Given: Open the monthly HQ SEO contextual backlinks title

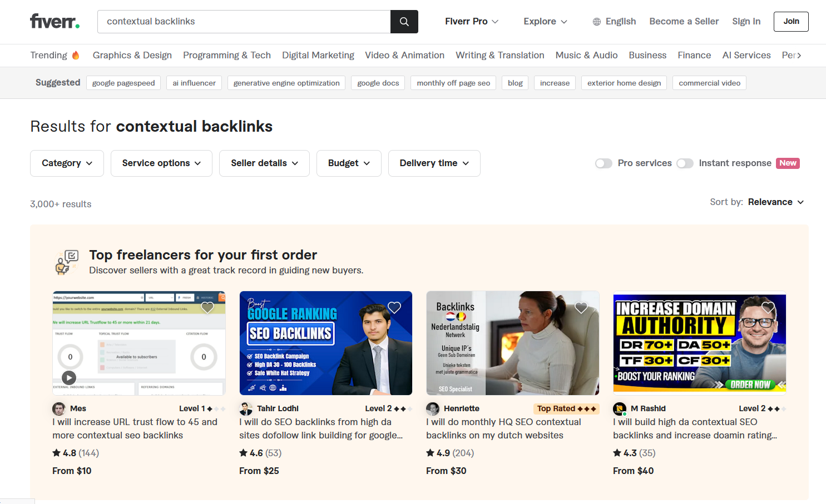Looking at the screenshot, I should coord(504,429).
